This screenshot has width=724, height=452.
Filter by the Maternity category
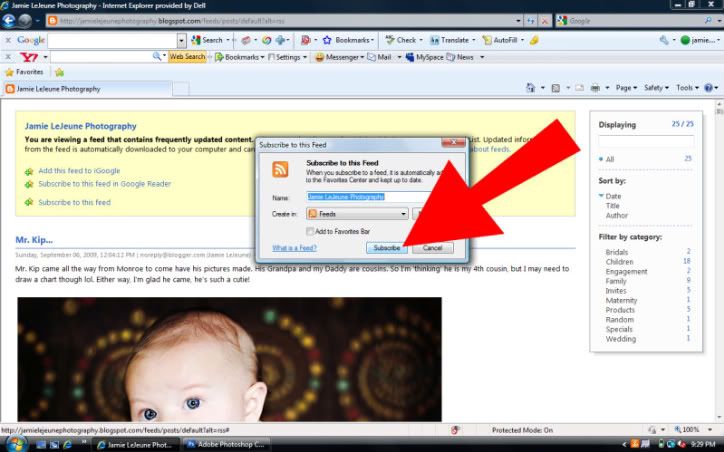tap(621, 301)
